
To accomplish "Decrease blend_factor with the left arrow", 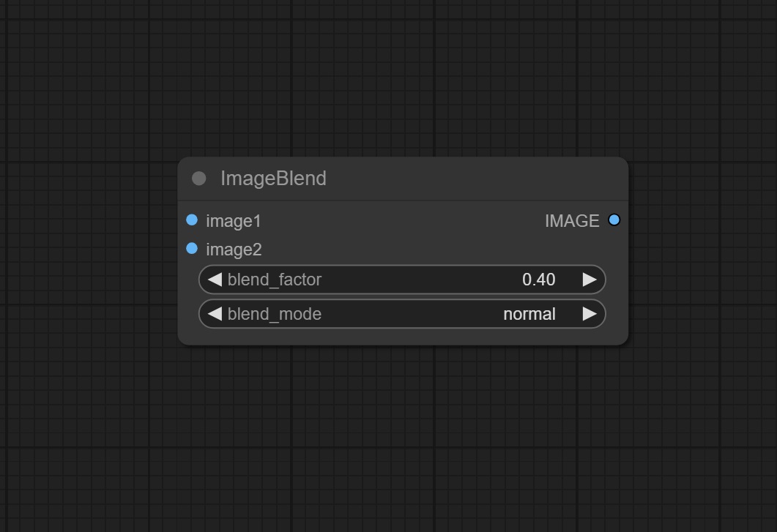I will pyautogui.click(x=215, y=280).
